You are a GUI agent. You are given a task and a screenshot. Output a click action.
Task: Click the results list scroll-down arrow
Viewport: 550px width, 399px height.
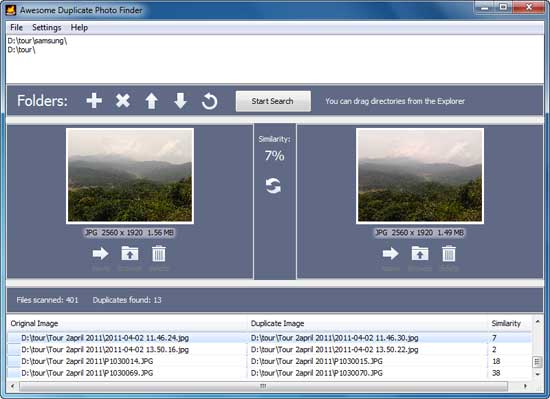[537, 374]
